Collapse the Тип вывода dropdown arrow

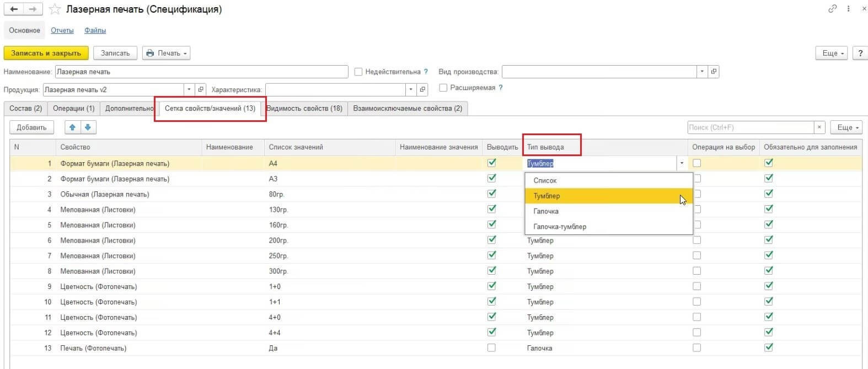pyautogui.click(x=682, y=163)
